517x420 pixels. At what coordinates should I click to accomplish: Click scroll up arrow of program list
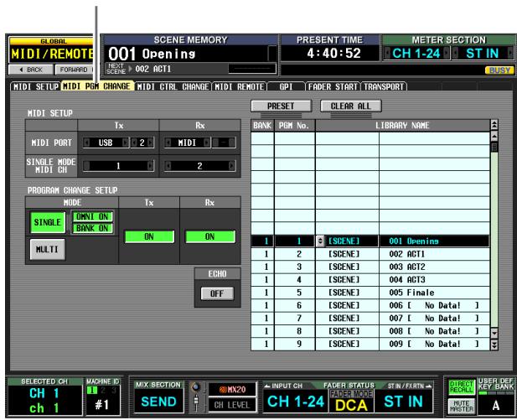(494, 136)
